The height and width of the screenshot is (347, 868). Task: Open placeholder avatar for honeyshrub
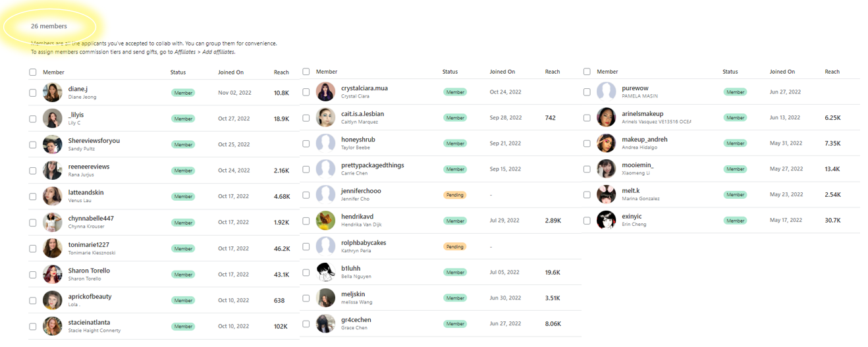(x=325, y=144)
